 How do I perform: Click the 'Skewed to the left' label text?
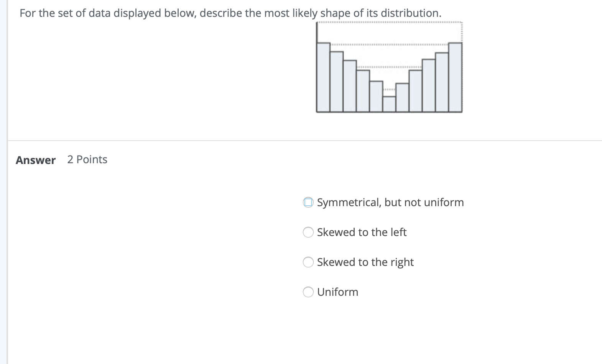362,232
